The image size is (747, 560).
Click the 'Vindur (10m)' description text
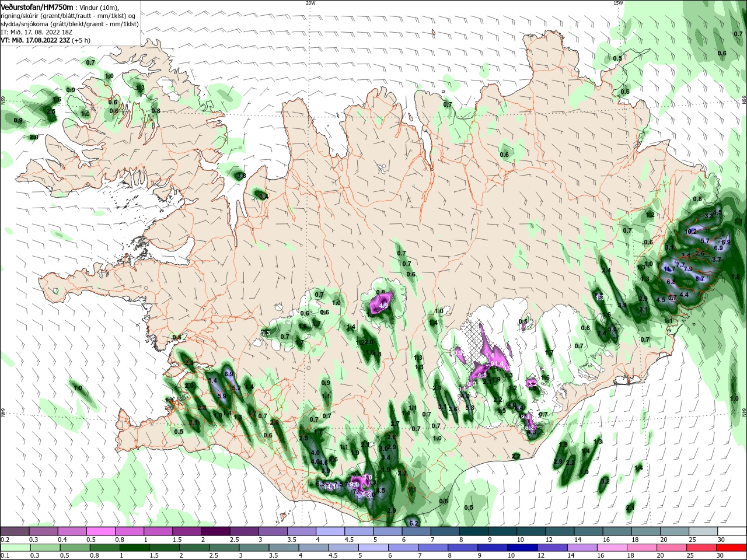point(99,7)
